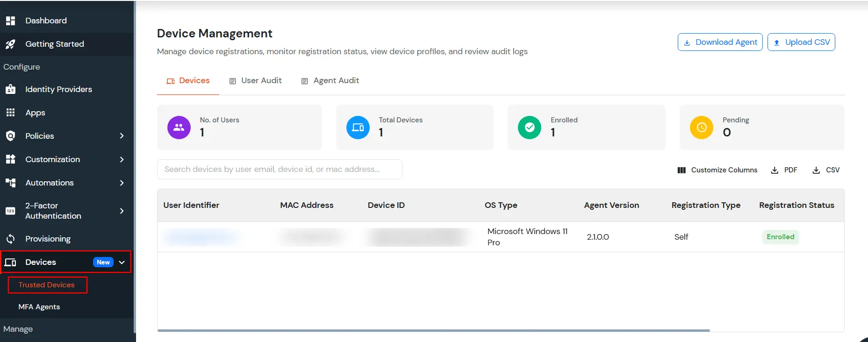Focus the search devices input field

280,169
